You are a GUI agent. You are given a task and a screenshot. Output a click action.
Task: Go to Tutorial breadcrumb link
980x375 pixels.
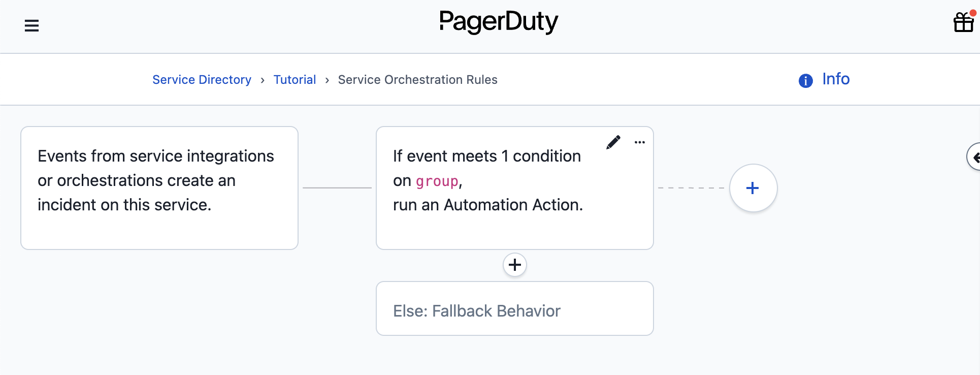295,80
